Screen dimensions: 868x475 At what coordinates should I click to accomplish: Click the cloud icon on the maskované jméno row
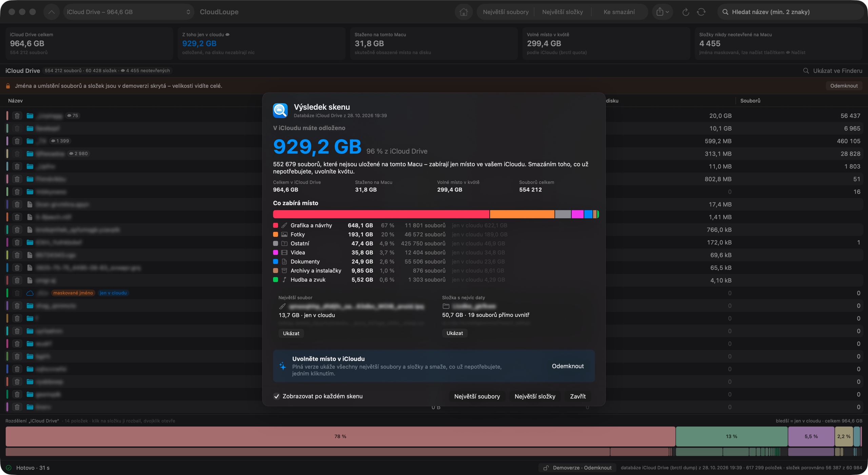pyautogui.click(x=30, y=293)
